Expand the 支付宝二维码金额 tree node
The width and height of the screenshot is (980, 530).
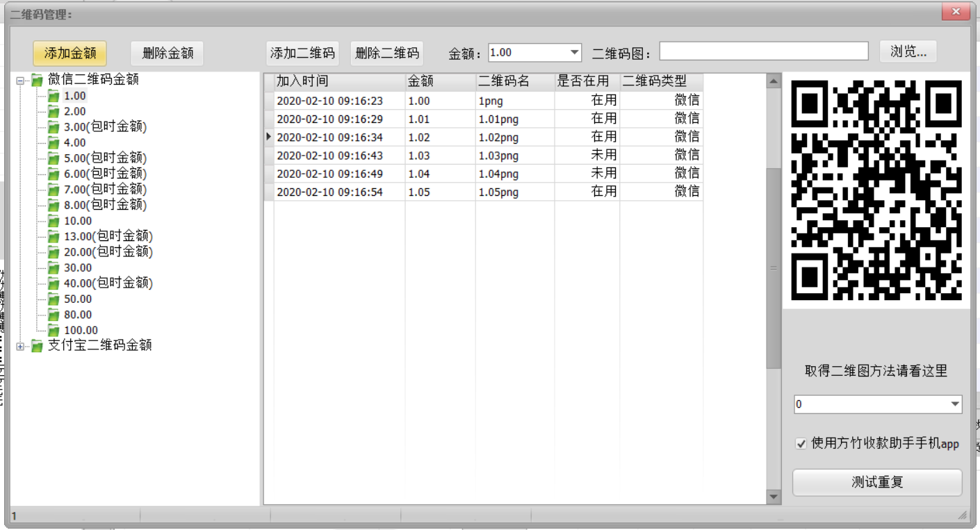tap(20, 347)
